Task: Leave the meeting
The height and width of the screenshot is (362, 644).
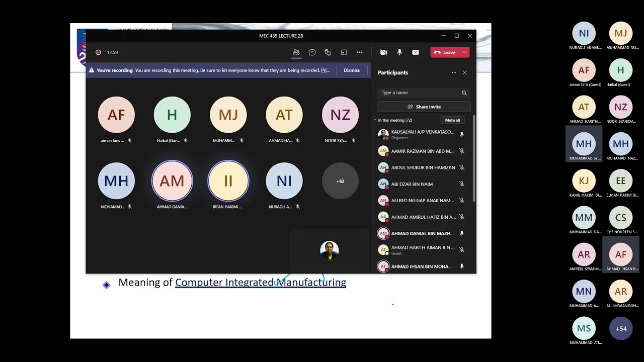Action: pyautogui.click(x=445, y=52)
